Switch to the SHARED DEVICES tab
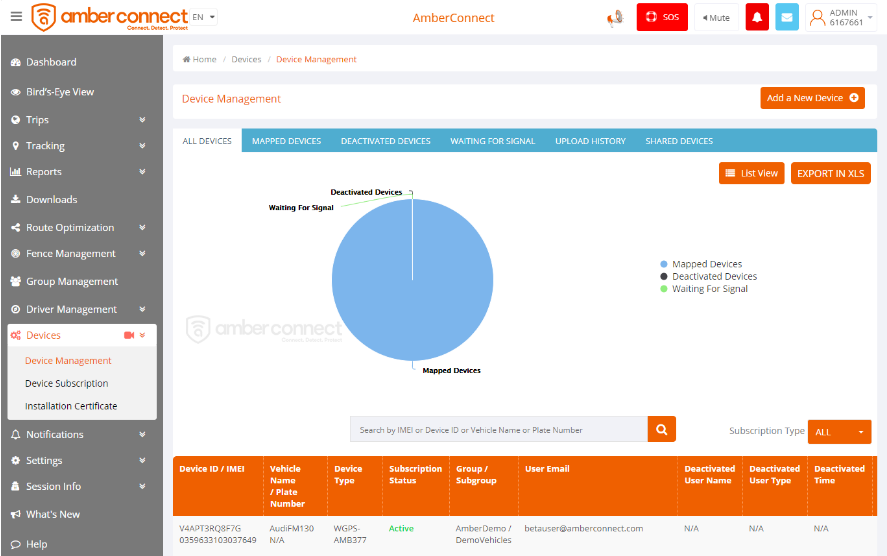 pos(679,141)
